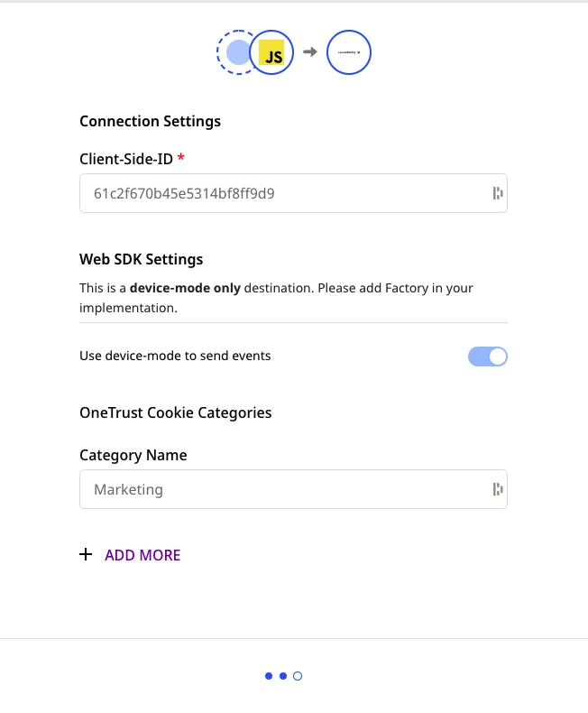Click the icon inside the Category Name field

497,489
